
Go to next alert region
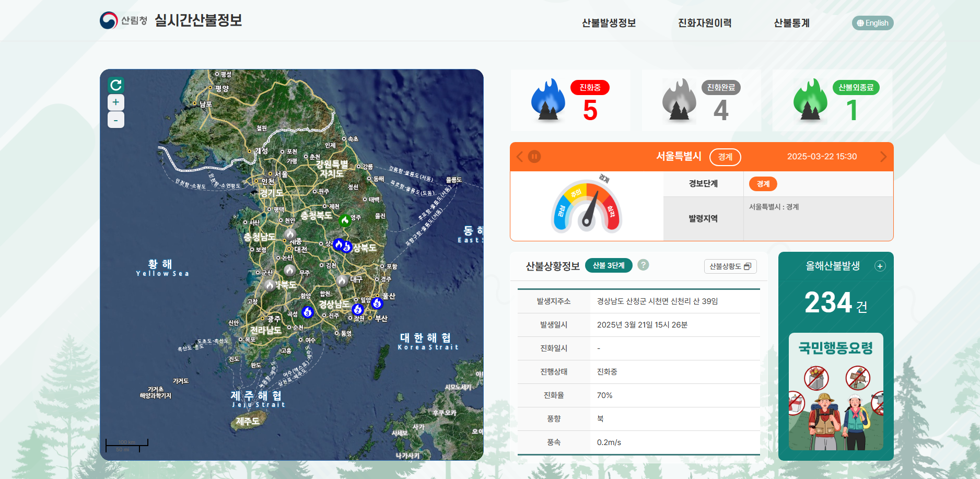click(883, 157)
